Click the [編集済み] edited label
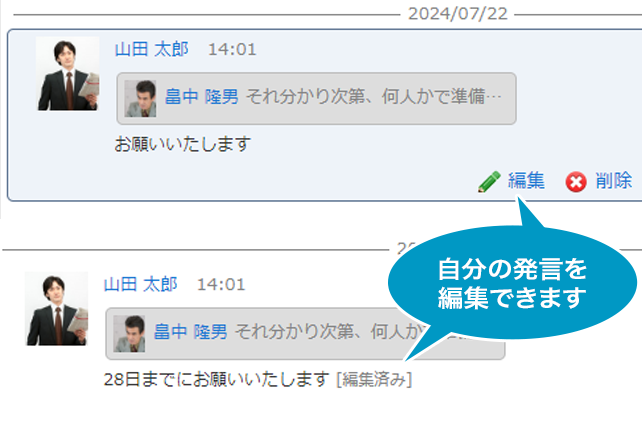The image size is (642, 431). pos(374,379)
